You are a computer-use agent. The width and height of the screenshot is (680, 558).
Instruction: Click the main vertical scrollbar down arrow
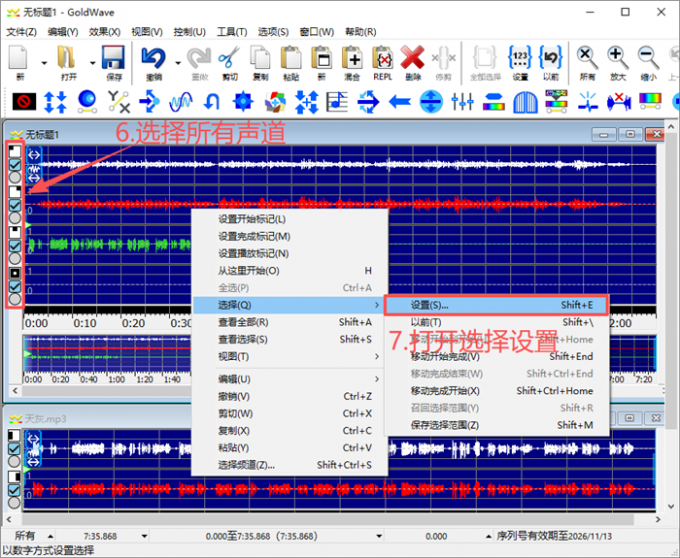[671, 506]
